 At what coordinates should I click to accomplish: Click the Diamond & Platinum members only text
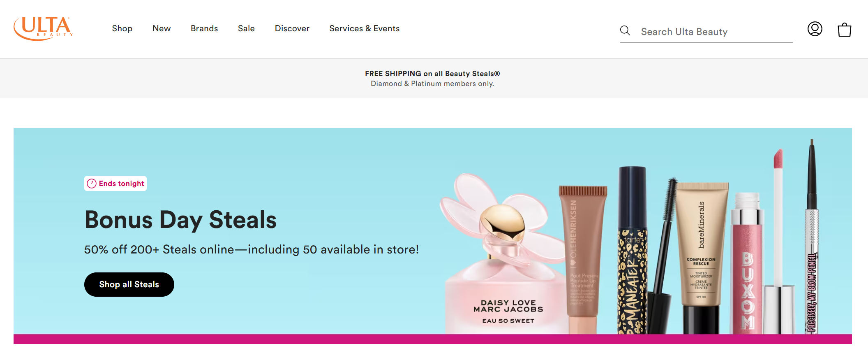tap(432, 84)
